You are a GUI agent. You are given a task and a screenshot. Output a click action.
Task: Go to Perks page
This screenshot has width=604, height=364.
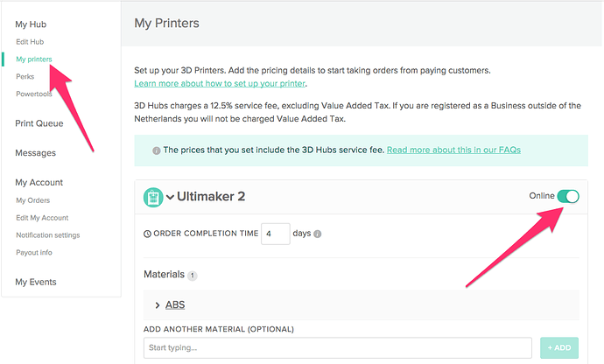coord(25,77)
